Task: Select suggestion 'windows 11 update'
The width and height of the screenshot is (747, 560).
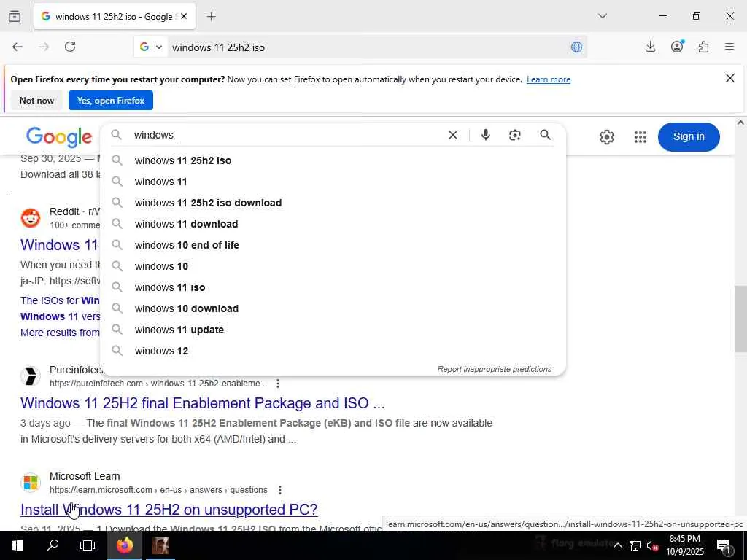Action: [333, 330]
